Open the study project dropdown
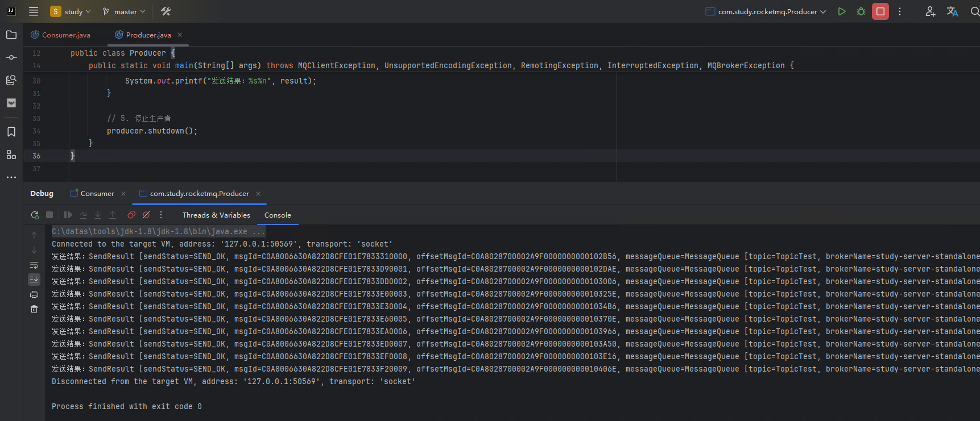The image size is (980, 421). [x=71, y=11]
